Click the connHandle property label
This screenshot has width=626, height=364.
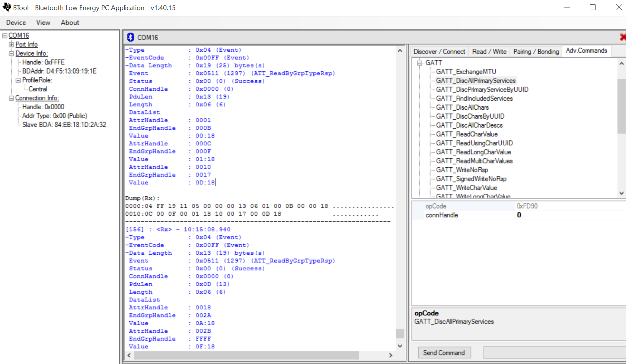tap(442, 215)
